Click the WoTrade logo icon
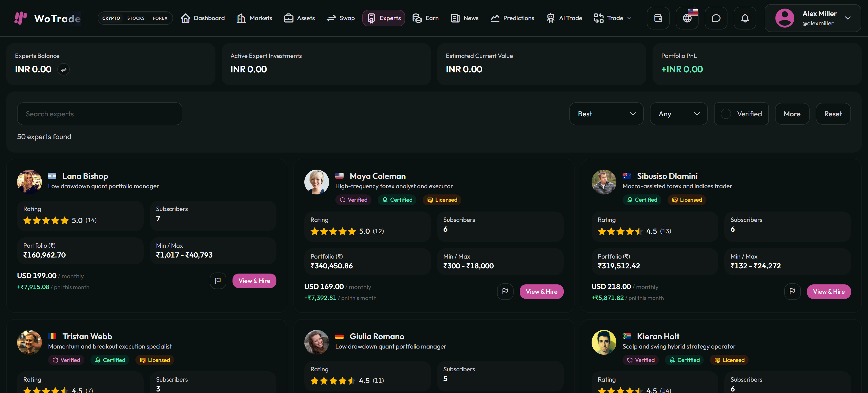Viewport: 868px width, 393px height. pyautogui.click(x=21, y=18)
